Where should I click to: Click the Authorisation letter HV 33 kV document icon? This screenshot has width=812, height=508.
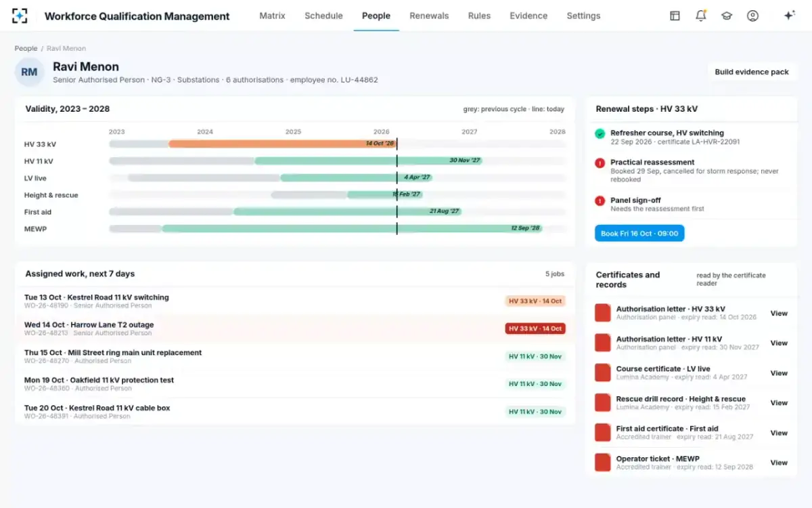[x=602, y=313]
